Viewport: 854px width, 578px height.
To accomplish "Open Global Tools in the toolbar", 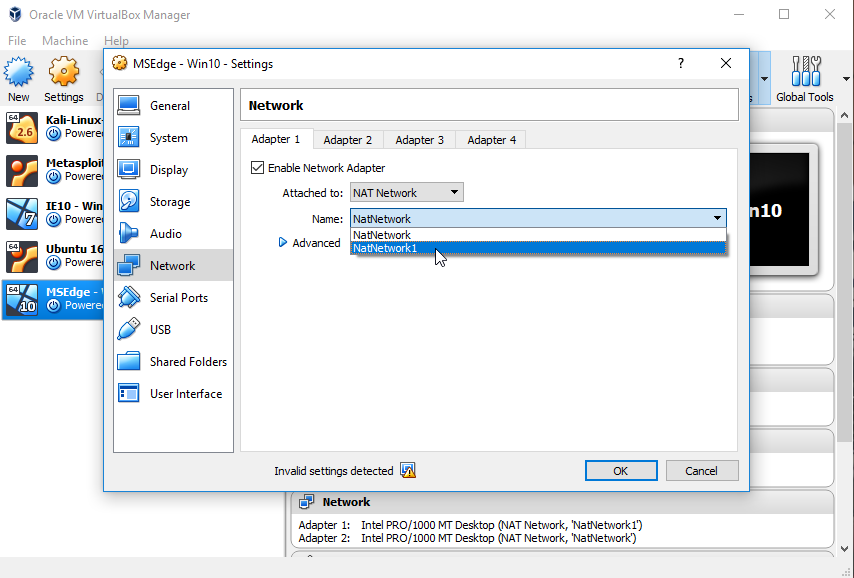I will (804, 79).
